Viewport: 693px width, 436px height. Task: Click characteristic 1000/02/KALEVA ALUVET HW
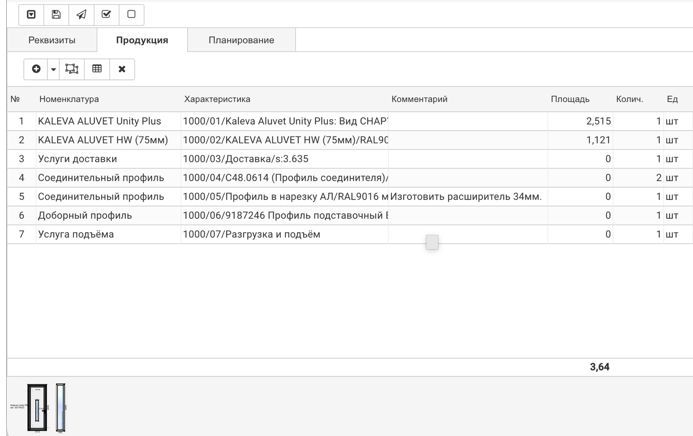[285, 140]
